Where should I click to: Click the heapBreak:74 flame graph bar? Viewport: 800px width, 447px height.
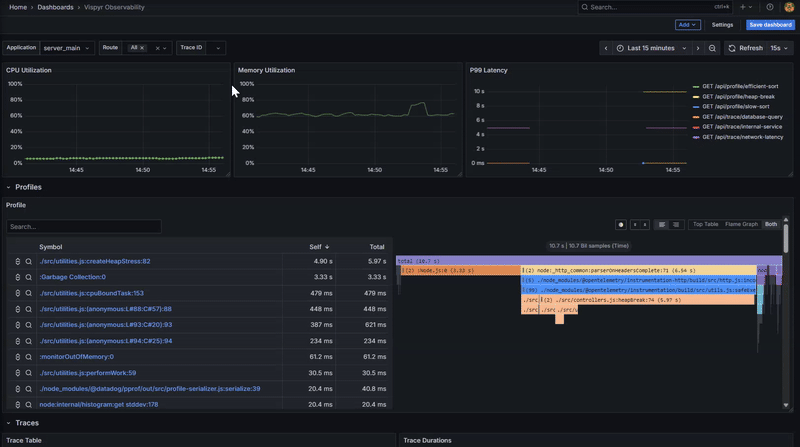point(647,300)
